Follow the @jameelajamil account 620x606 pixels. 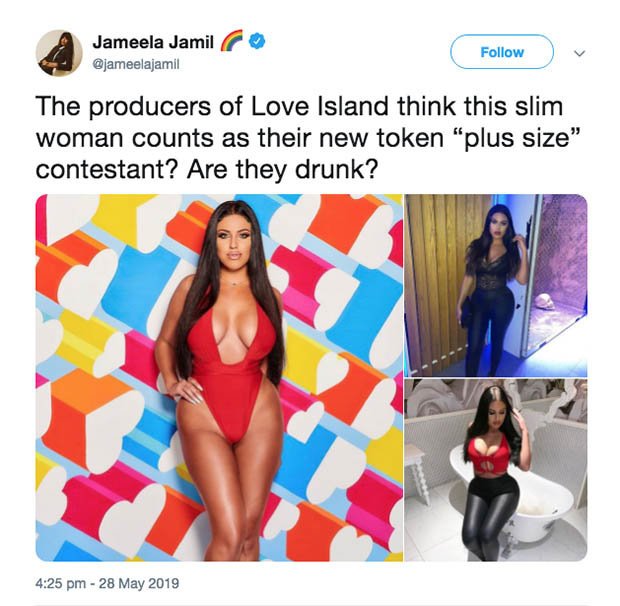coord(502,52)
